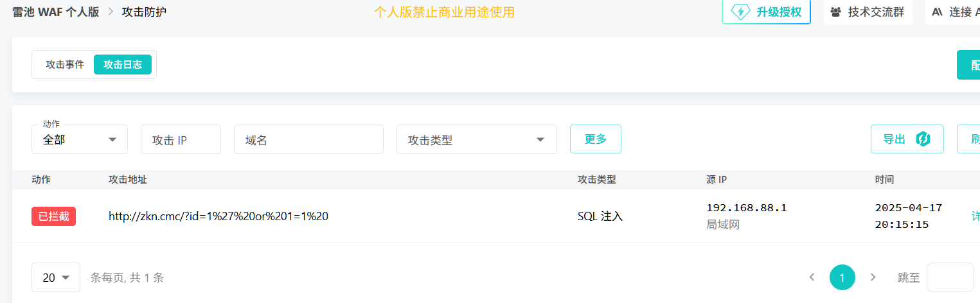Go to the previous page arrow
This screenshot has width=980, height=303.
coord(812,277)
